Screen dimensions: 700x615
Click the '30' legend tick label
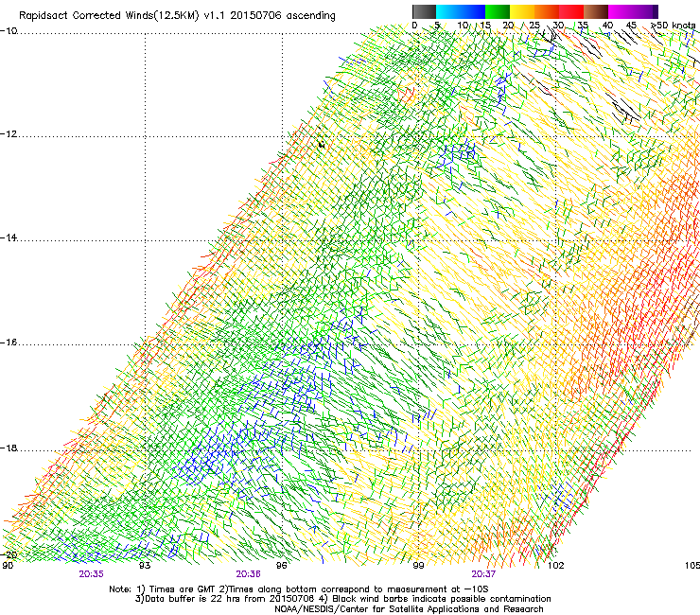(x=558, y=26)
